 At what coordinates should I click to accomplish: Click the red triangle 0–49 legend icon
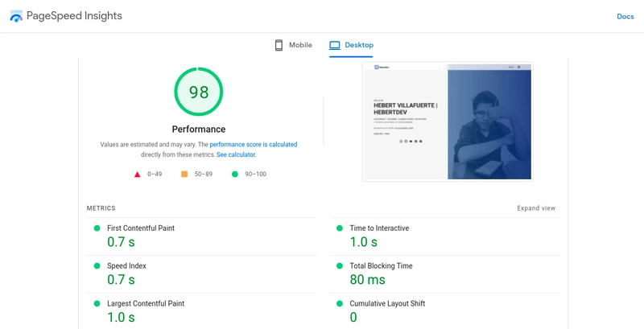pos(137,174)
